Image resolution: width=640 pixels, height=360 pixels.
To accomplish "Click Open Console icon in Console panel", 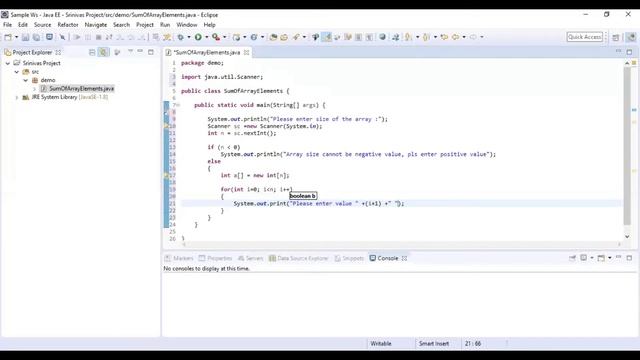I will pos(601,258).
